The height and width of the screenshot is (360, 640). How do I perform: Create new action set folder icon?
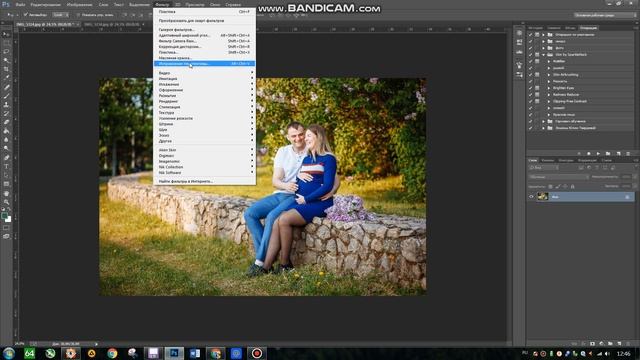point(608,153)
